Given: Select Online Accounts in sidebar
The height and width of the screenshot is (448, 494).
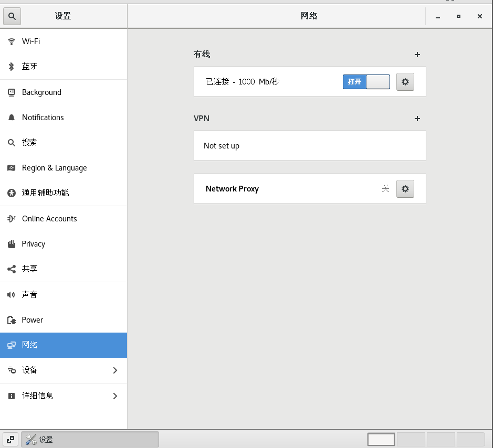Looking at the screenshot, I should tap(64, 218).
